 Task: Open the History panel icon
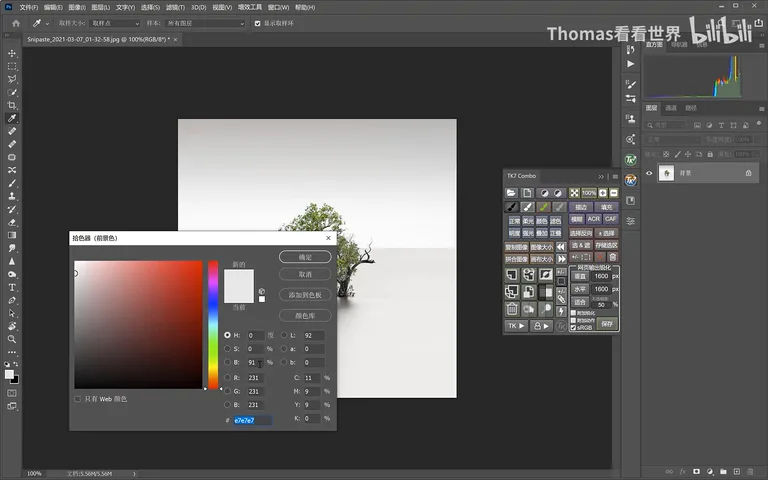[x=630, y=49]
